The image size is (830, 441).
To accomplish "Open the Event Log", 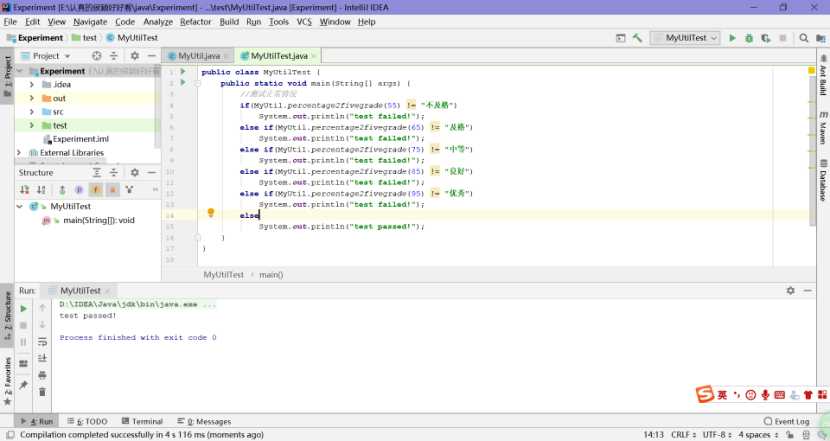I will (x=787, y=421).
